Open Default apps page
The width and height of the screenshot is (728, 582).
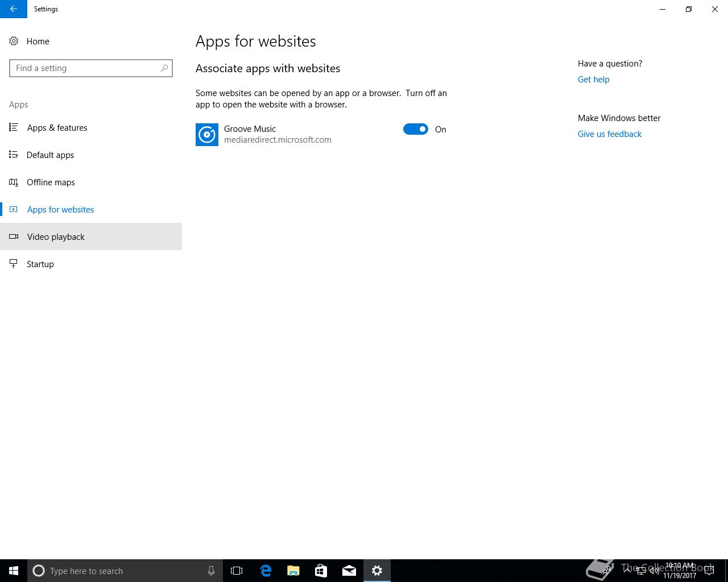pos(91,155)
